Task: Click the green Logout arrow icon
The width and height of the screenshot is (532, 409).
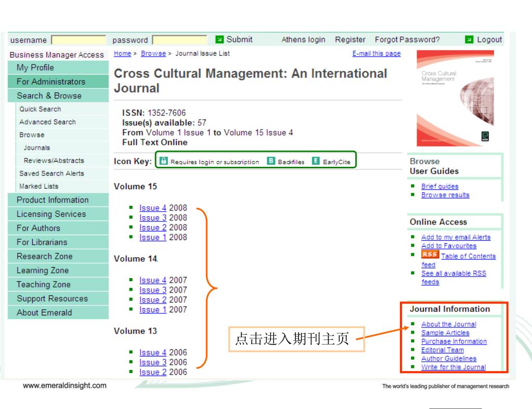Action: coord(469,39)
